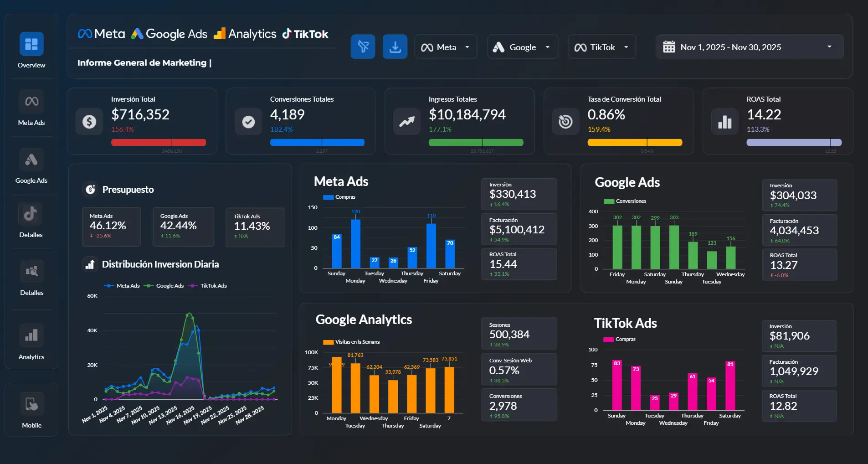The width and height of the screenshot is (868, 464).
Task: Click Google Ads Facturación 4,034,453 value
Action: pos(794,231)
